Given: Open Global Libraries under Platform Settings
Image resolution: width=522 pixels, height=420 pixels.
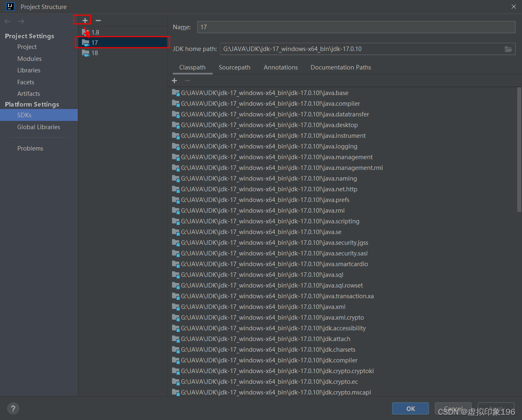Looking at the screenshot, I should (x=39, y=127).
